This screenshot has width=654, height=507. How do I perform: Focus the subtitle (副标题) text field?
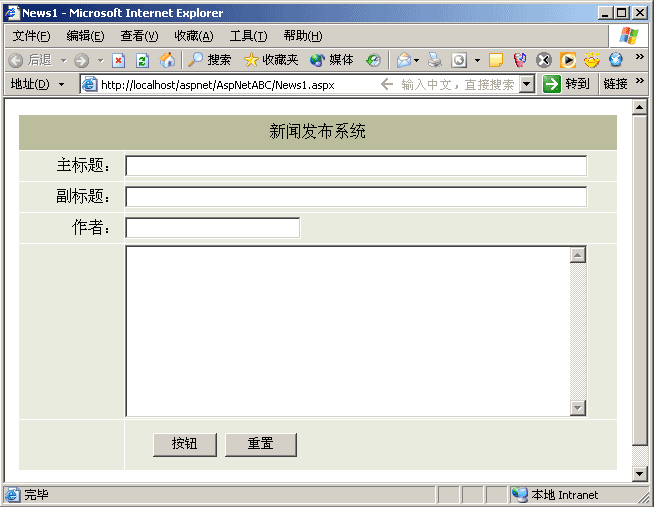pyautogui.click(x=356, y=197)
